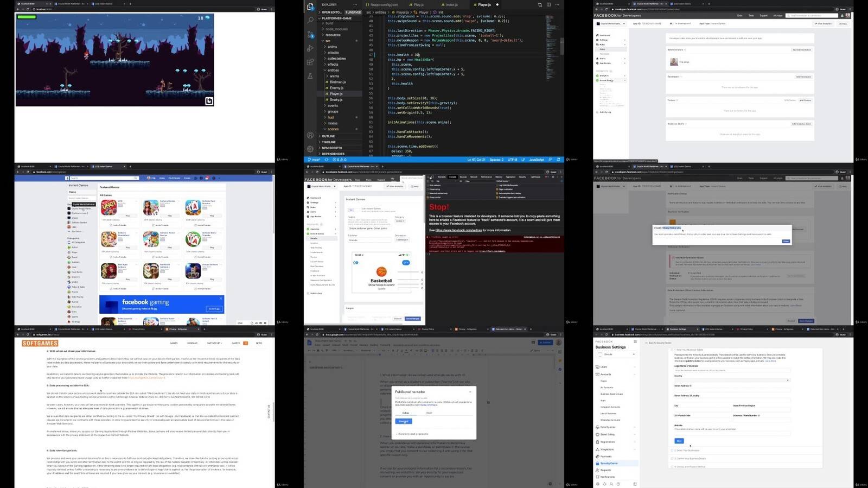
Task: Click COMPANY in the SoftGames navigation menu
Action: coord(192,343)
